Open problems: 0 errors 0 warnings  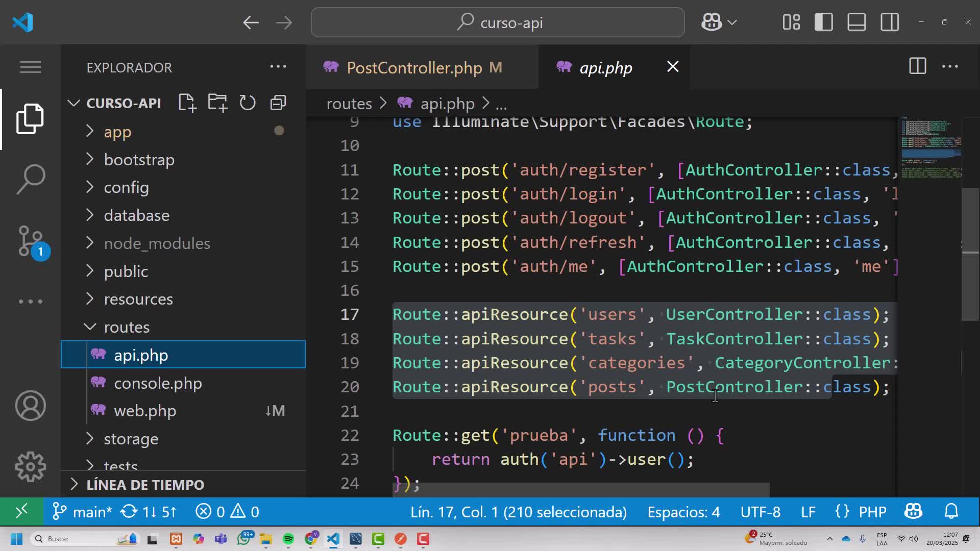(227, 512)
